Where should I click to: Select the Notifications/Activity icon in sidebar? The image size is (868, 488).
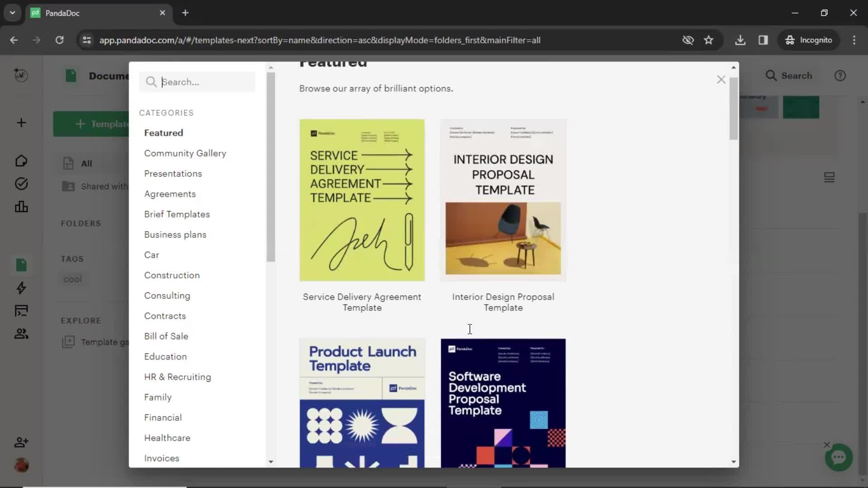point(21,288)
